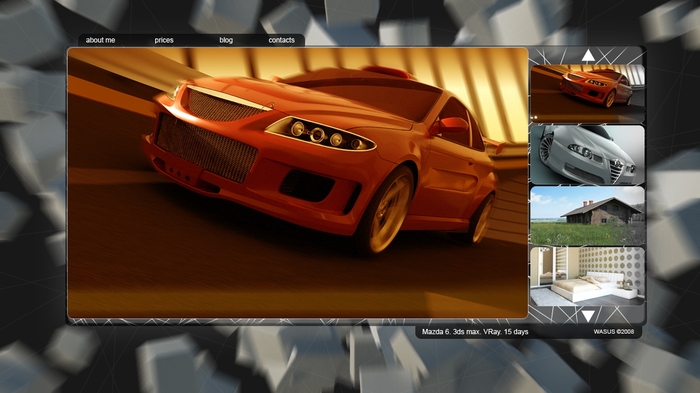Viewport: 700px width, 393px height.
Task: Select the orange Mazda thumbnail
Action: [x=587, y=93]
